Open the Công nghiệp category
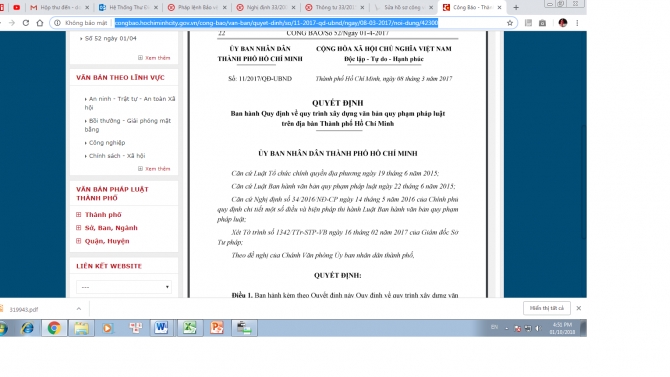This screenshot has height=377, width=670. coord(107,143)
